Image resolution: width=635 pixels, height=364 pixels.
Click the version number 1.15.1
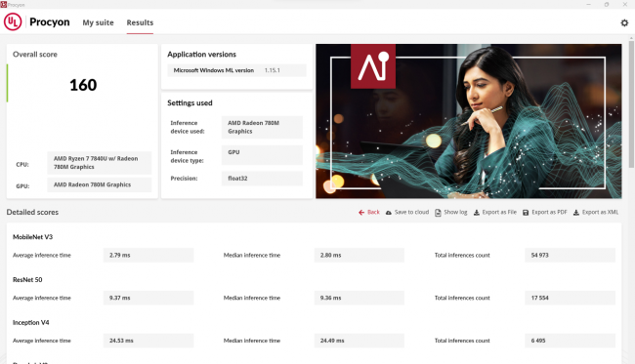click(273, 70)
